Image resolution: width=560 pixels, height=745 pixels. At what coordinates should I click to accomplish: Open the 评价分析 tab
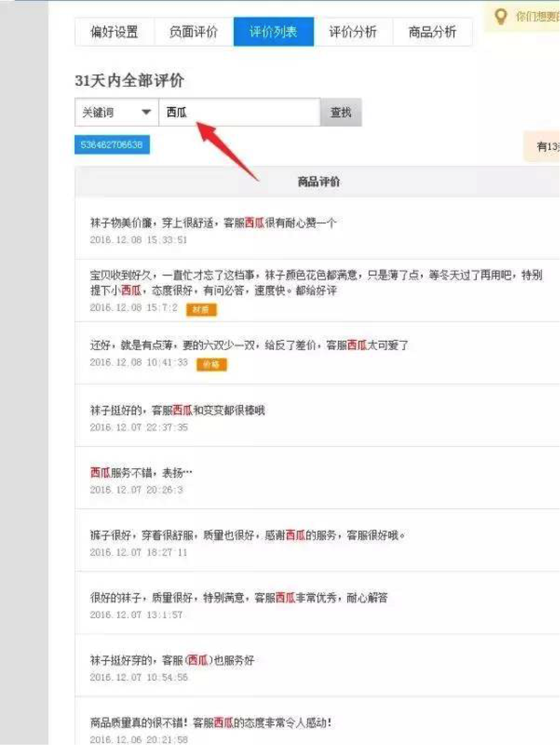353,32
